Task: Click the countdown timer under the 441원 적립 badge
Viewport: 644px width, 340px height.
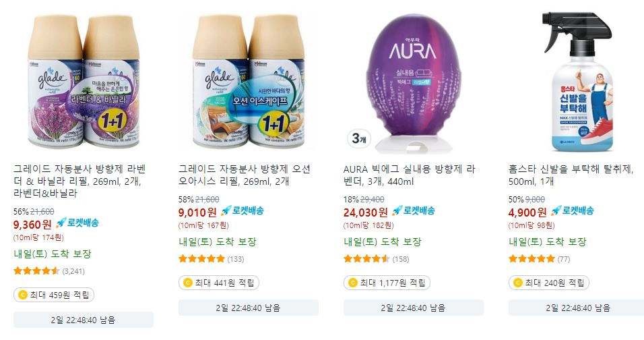Action: click(x=249, y=308)
